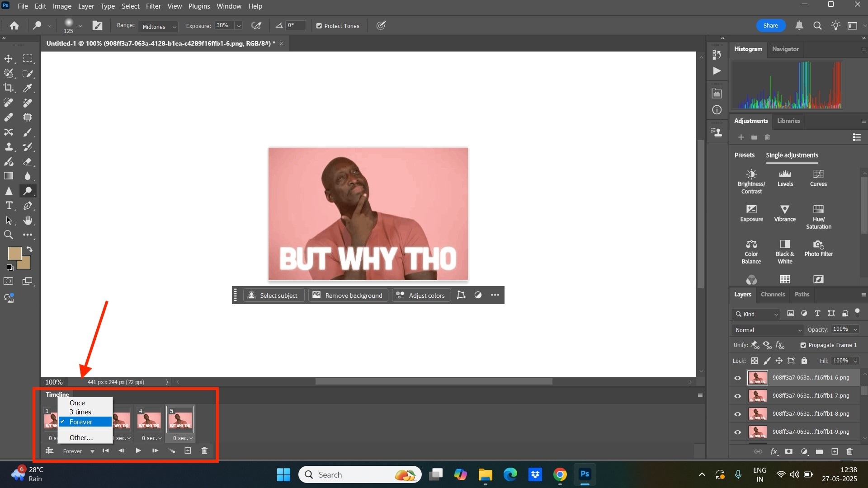This screenshot has height=488, width=868.
Task: Toggle lock all for the layer
Action: click(x=804, y=361)
